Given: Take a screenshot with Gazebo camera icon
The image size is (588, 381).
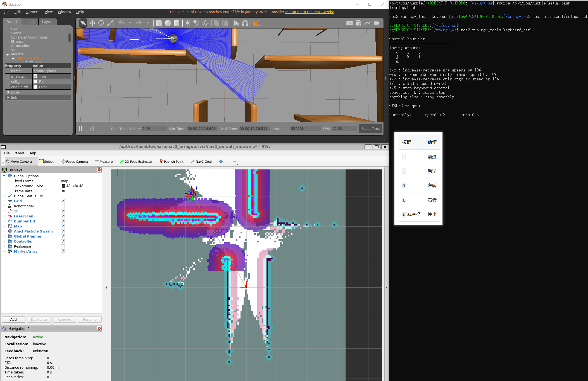Looking at the screenshot, I should 349,23.
